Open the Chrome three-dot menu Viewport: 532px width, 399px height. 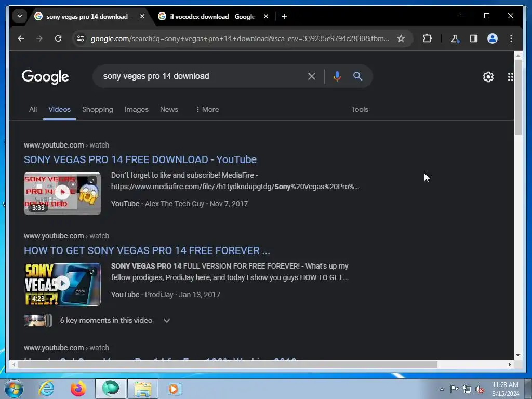(511, 38)
